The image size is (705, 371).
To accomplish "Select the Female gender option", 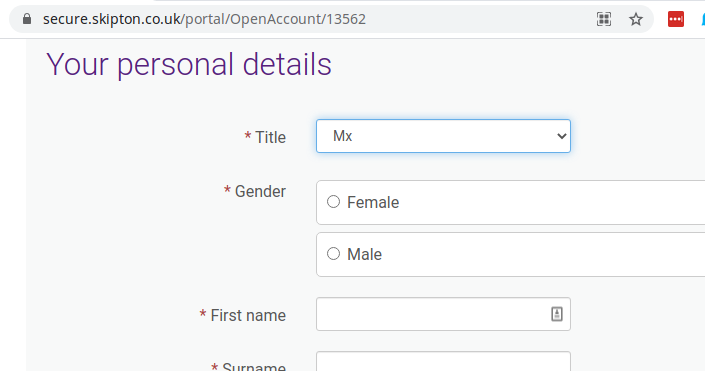I will pyautogui.click(x=333, y=202).
